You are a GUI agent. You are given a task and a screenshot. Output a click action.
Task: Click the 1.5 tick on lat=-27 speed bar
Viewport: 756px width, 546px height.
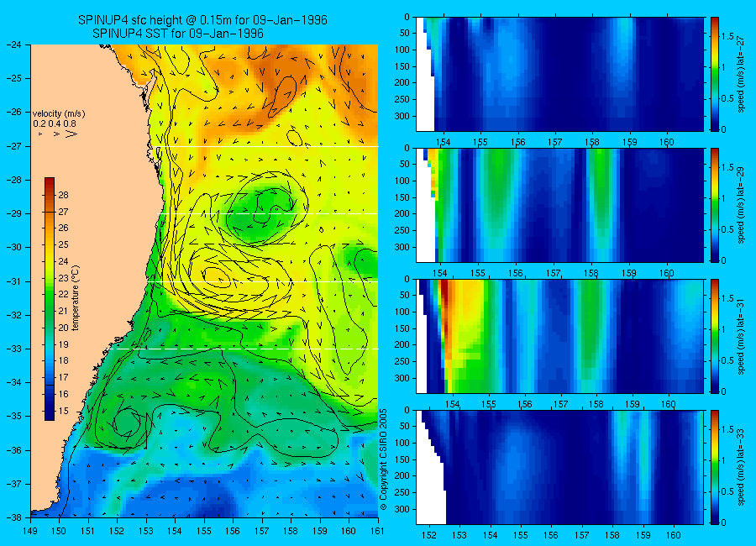pyautogui.click(x=728, y=37)
